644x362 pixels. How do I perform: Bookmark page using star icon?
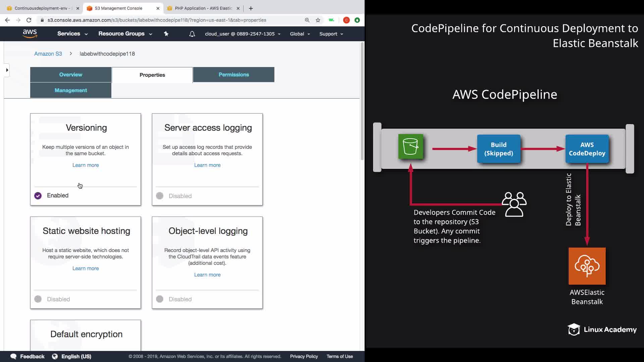318,20
